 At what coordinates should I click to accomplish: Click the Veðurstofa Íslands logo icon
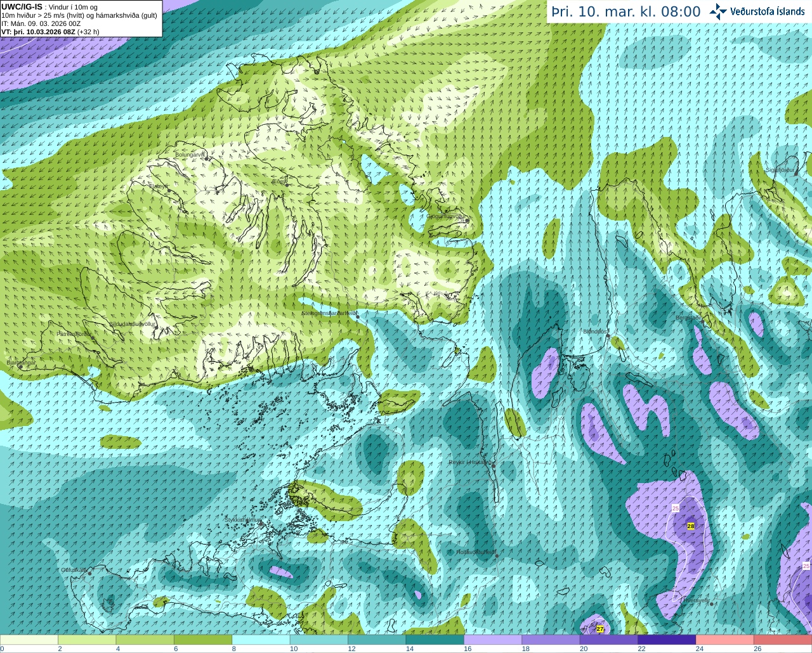point(718,11)
